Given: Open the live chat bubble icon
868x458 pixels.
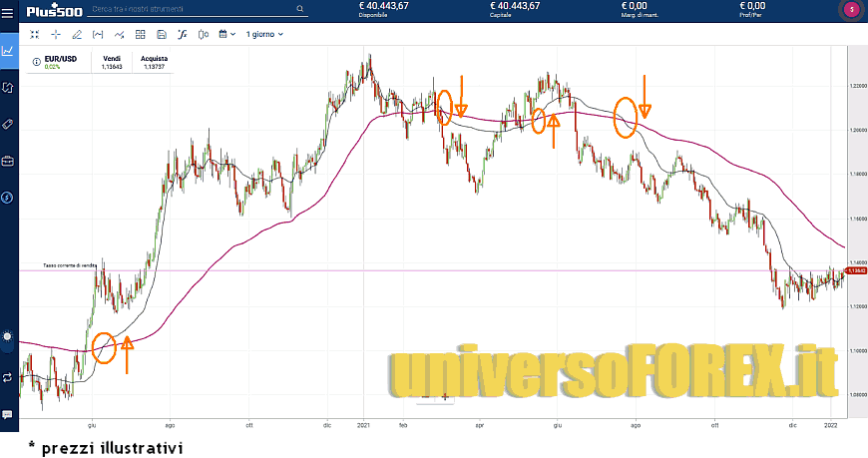Looking at the screenshot, I should (8, 414).
